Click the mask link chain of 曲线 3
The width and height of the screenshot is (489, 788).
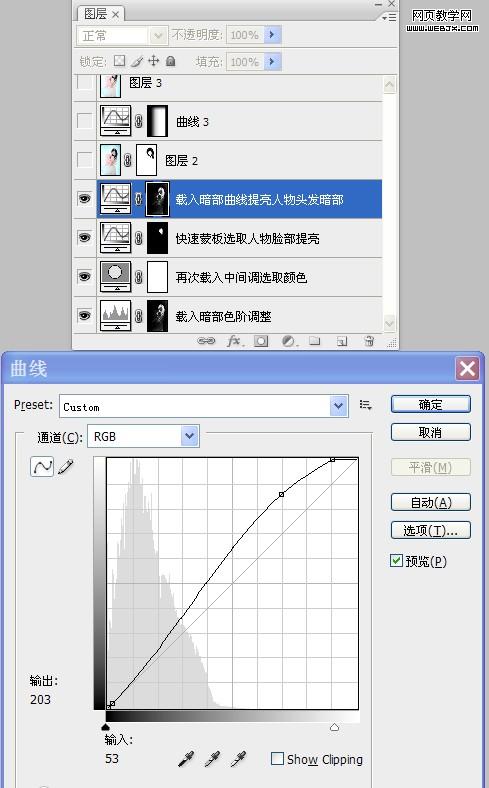tap(139, 121)
